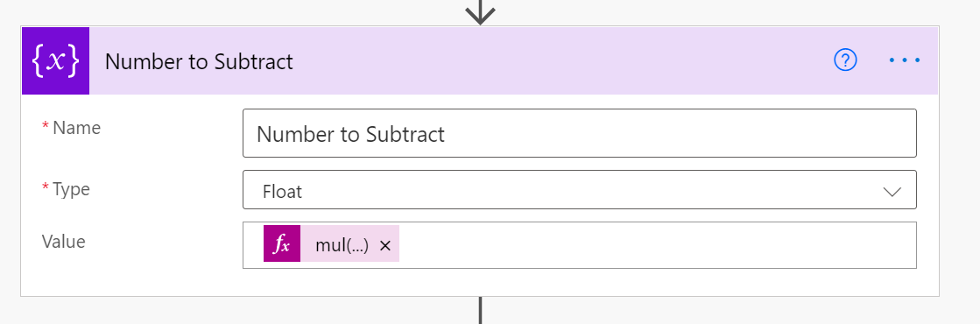Click the fx expression icon in Value
Viewport: 980px width, 324px height.
282,245
